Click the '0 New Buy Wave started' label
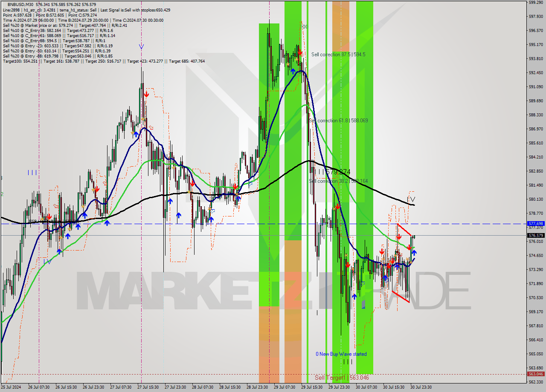Image resolution: width=546 pixels, height=392 pixels. pyautogui.click(x=341, y=354)
